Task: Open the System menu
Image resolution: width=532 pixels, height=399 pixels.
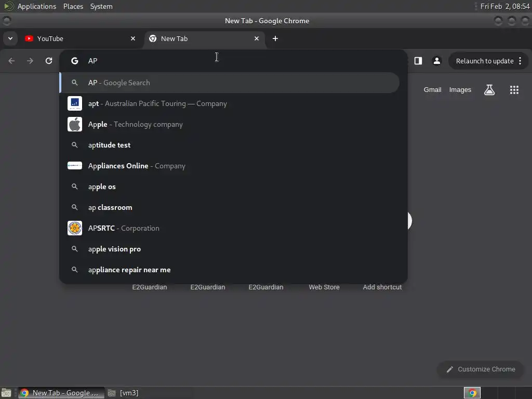Action: 101,6
